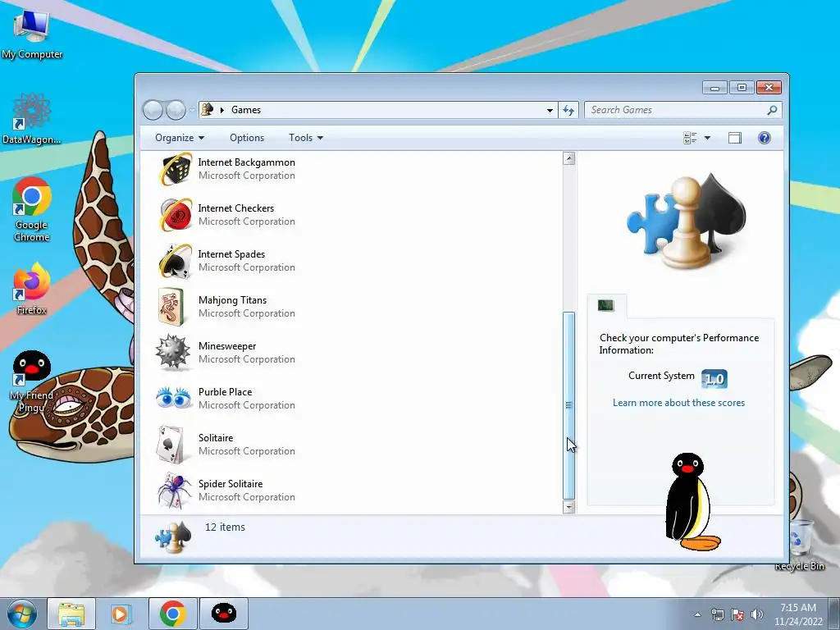Open My Computer desktop icon
Screen dimensions: 840x630
click(32, 34)
